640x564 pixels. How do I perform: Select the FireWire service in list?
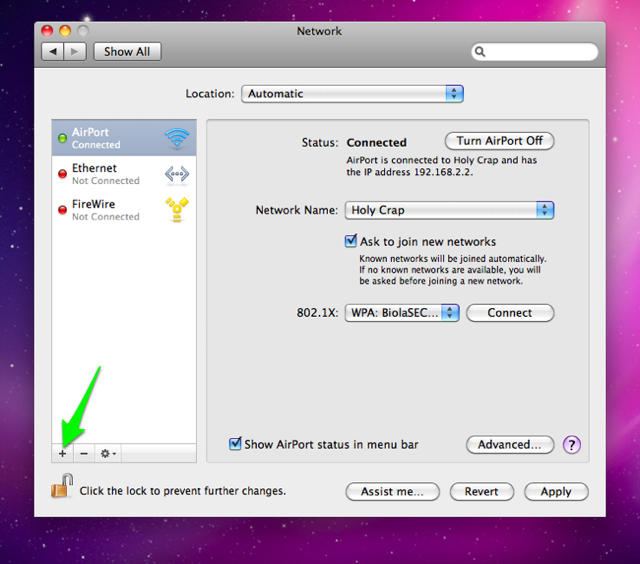tap(124, 210)
